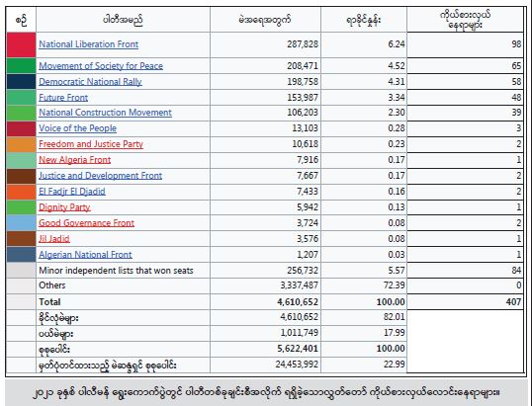Select the New Algeria Front color swatch
Image resolution: width=532 pixels, height=406 pixels.
tap(21, 160)
